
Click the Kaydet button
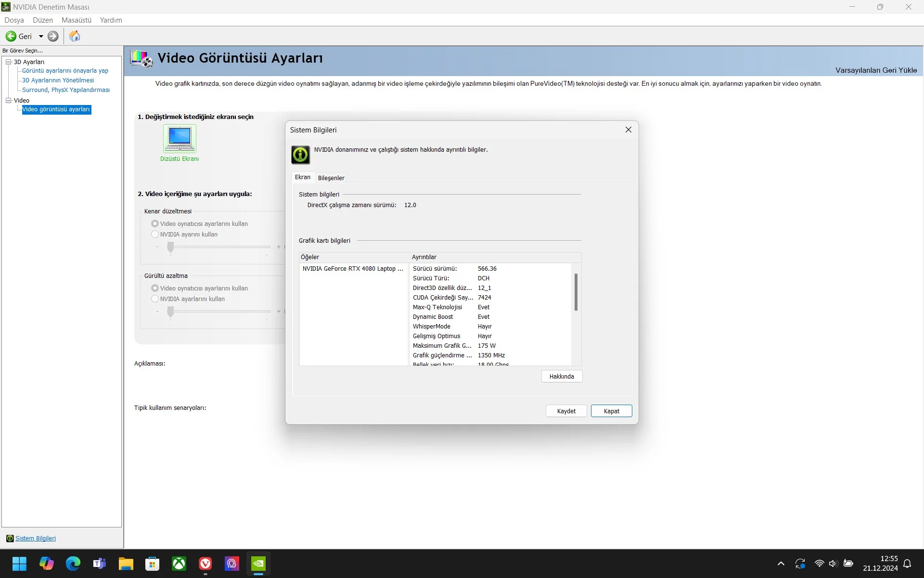[x=566, y=411]
